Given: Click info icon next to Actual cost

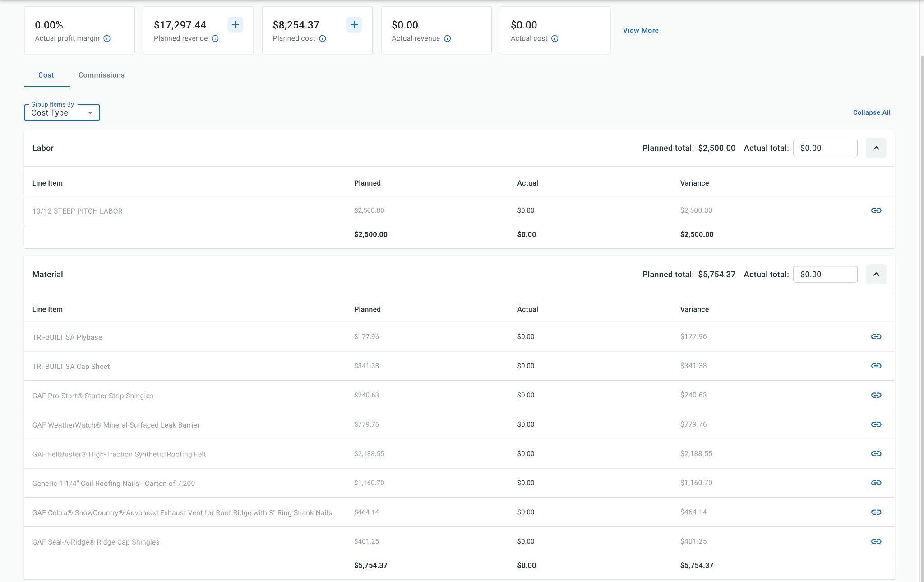Looking at the screenshot, I should (x=554, y=39).
